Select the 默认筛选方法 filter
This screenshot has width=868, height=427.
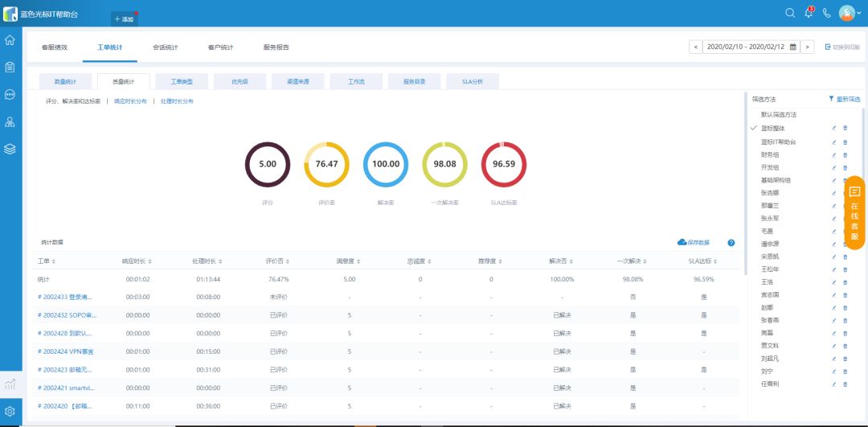pyautogui.click(x=778, y=115)
